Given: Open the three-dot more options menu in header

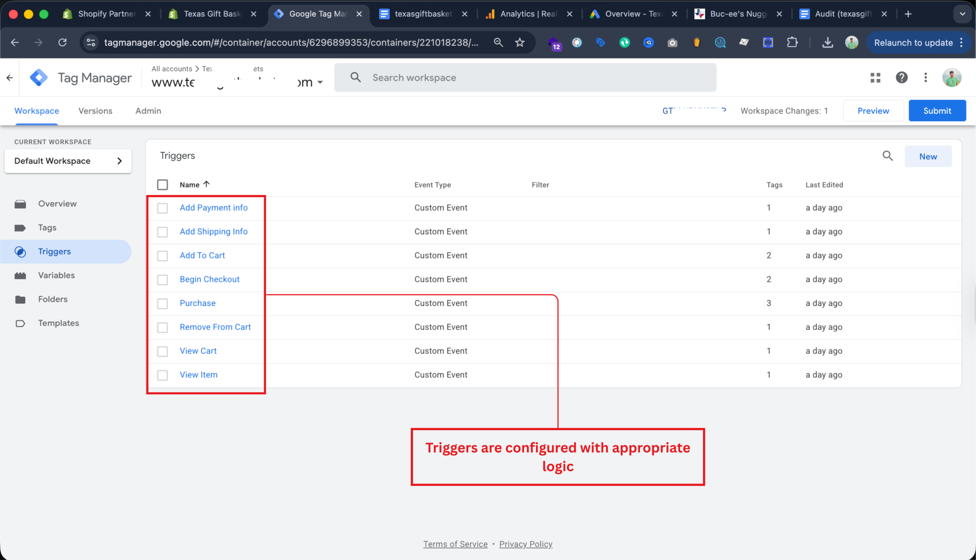Looking at the screenshot, I should [926, 78].
